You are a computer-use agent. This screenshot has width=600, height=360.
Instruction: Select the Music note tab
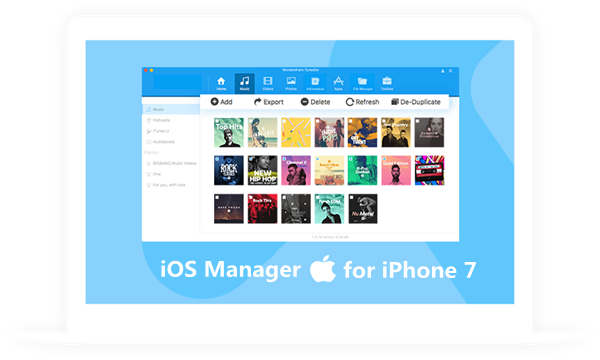[245, 83]
